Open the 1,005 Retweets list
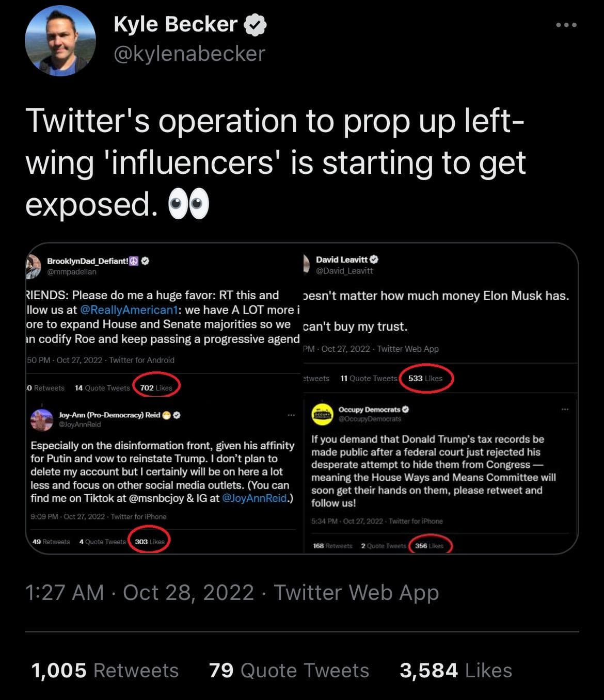Screen dimensions: 604x700 pos(105,671)
